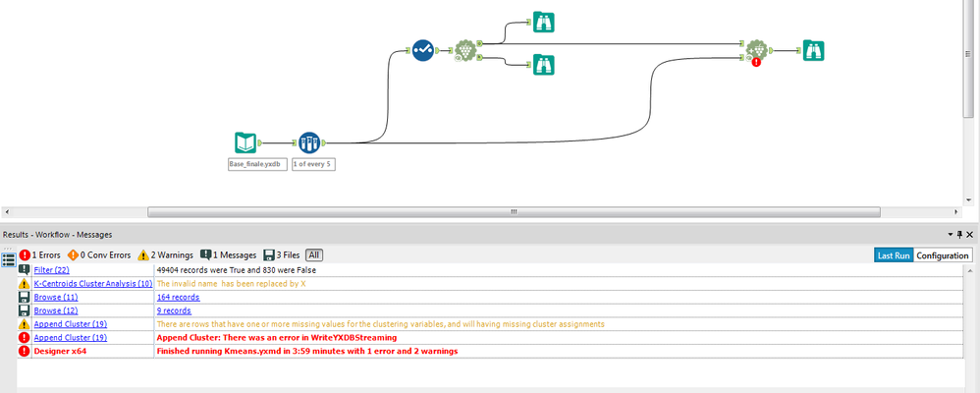
Task: Click the WriteYXDBStreaming error message
Action: click(x=276, y=337)
